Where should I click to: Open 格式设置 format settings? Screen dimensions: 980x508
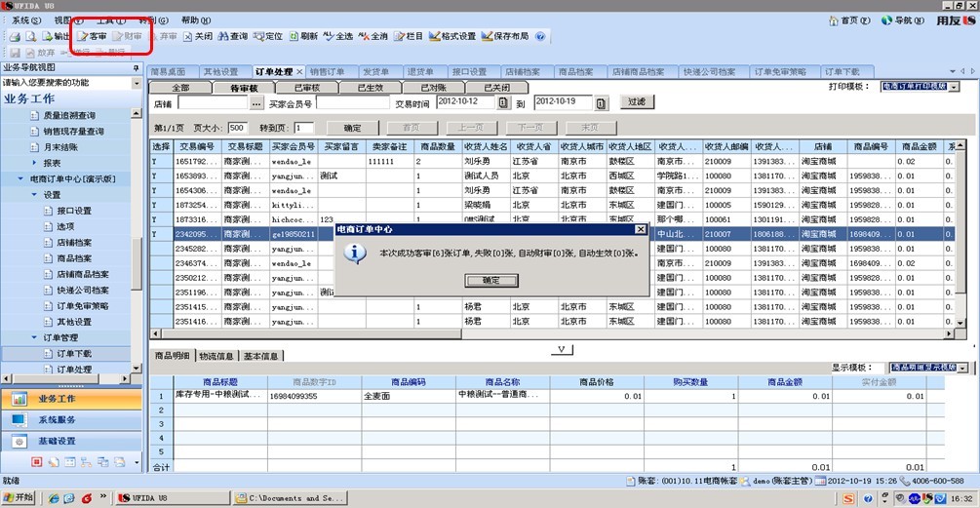(x=452, y=37)
